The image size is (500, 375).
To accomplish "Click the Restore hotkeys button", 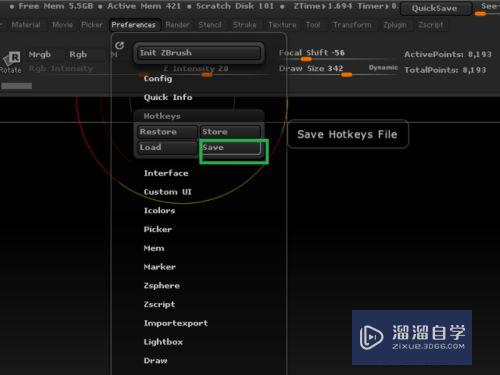I will 167,132.
